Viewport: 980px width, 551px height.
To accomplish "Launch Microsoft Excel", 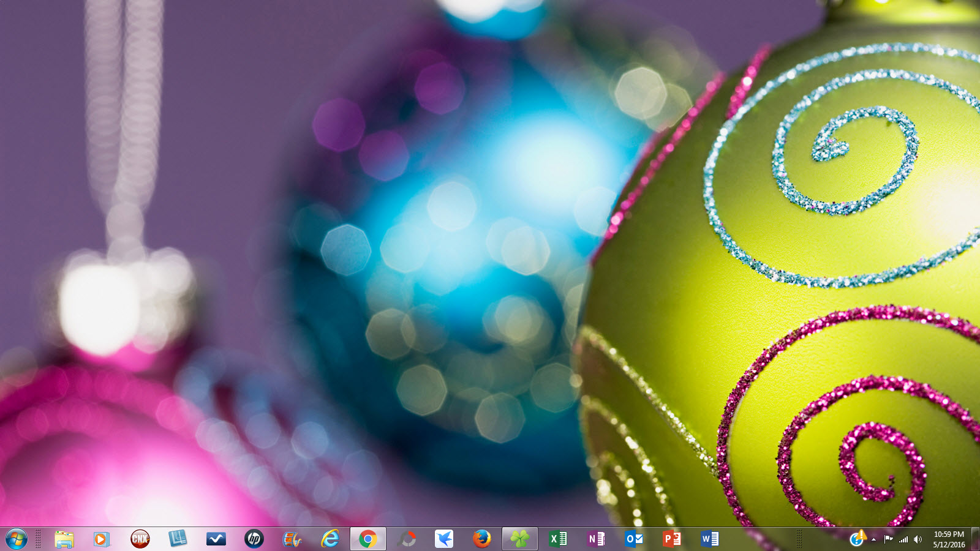I will (558, 539).
